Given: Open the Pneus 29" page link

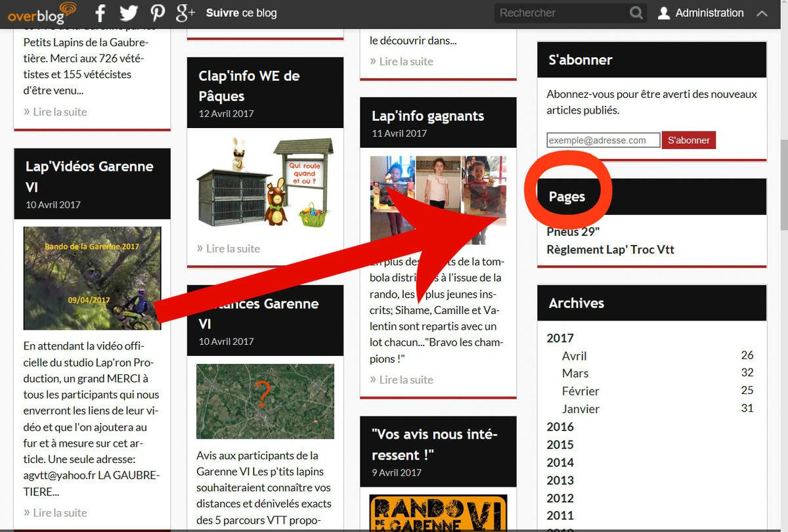Looking at the screenshot, I should pos(573,231).
